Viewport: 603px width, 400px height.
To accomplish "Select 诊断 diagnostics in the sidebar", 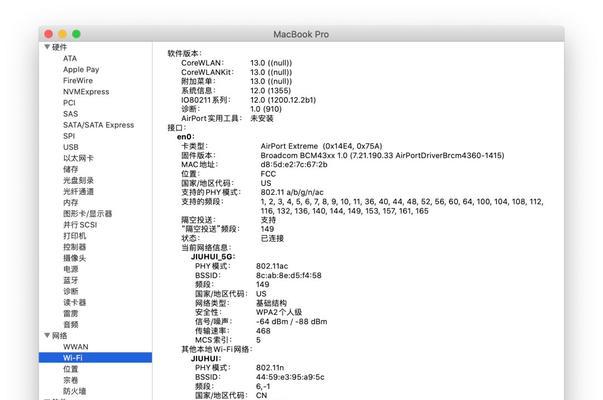I will coord(71,291).
